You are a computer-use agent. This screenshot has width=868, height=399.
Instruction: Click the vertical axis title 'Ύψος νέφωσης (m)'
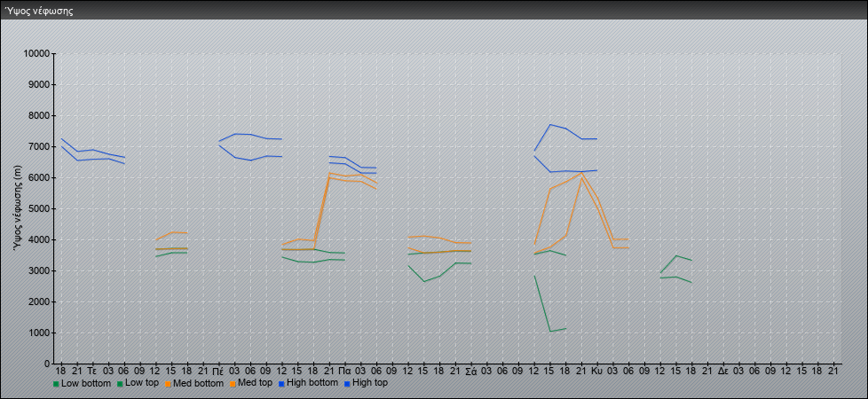[19, 209]
